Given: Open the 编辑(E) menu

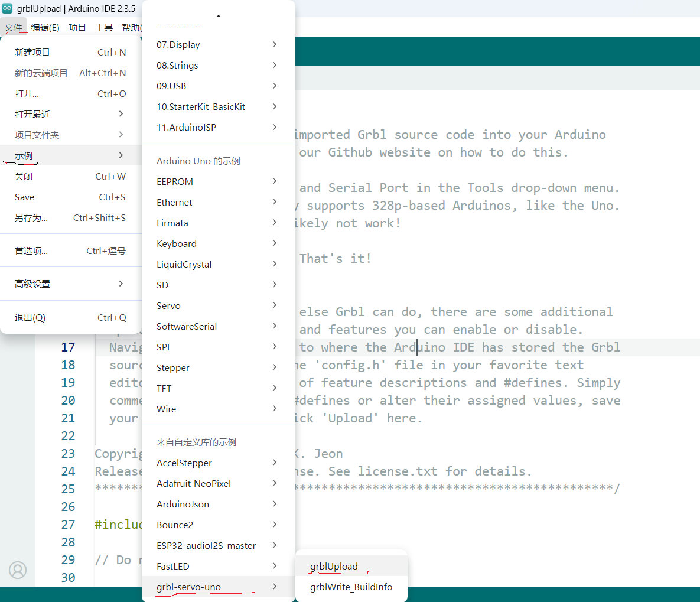Looking at the screenshot, I should (45, 28).
